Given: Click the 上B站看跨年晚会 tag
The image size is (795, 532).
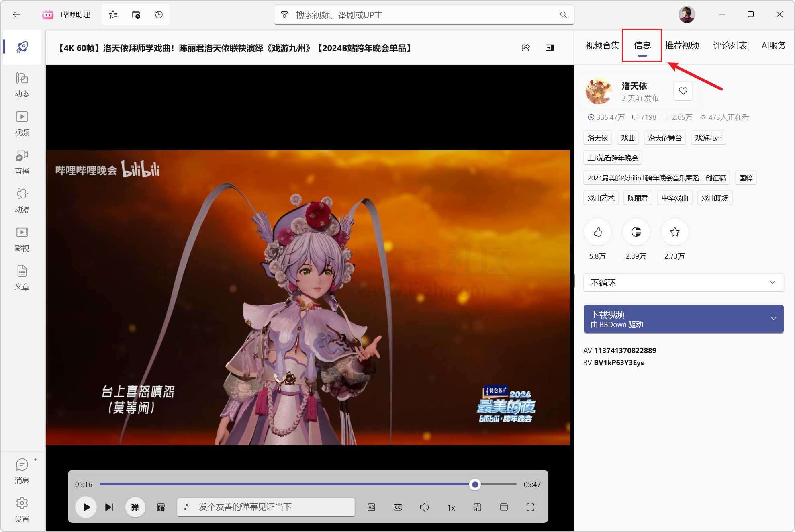Looking at the screenshot, I should pyautogui.click(x=613, y=158).
